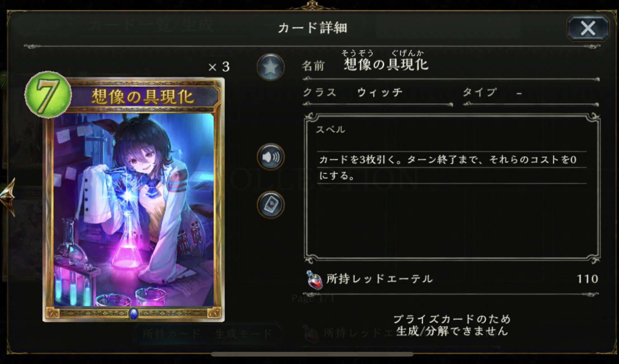
Task: Tap the dimmed 生成モード button behind
Action: pyautogui.click(x=243, y=334)
